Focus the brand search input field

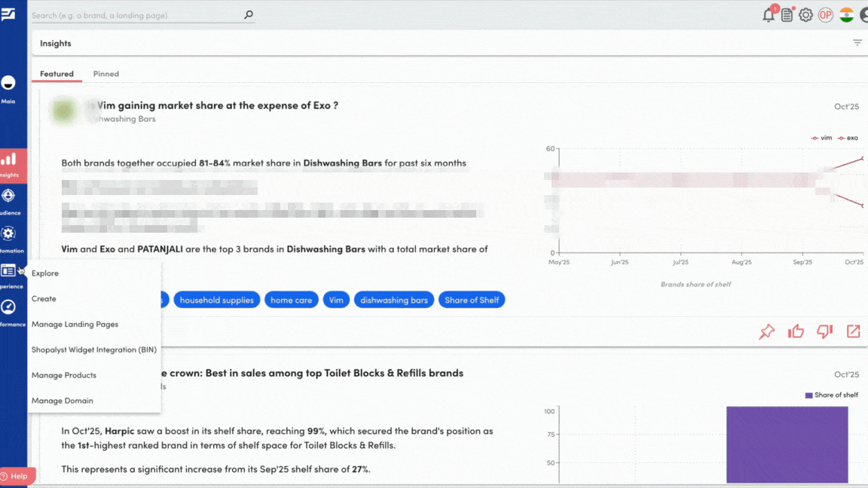(136, 15)
